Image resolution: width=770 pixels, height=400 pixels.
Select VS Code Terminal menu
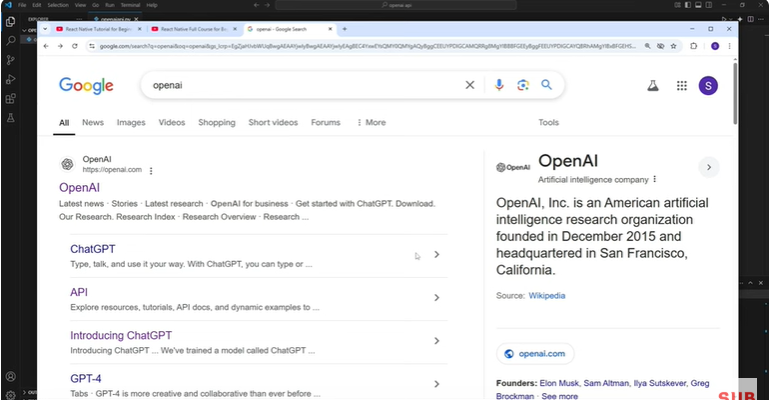pos(130,5)
